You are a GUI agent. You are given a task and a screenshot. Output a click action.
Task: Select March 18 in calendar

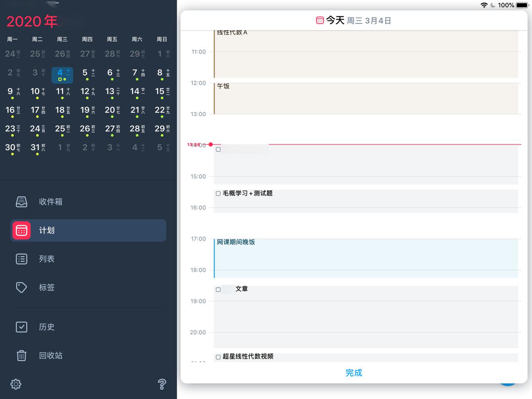[62, 111]
